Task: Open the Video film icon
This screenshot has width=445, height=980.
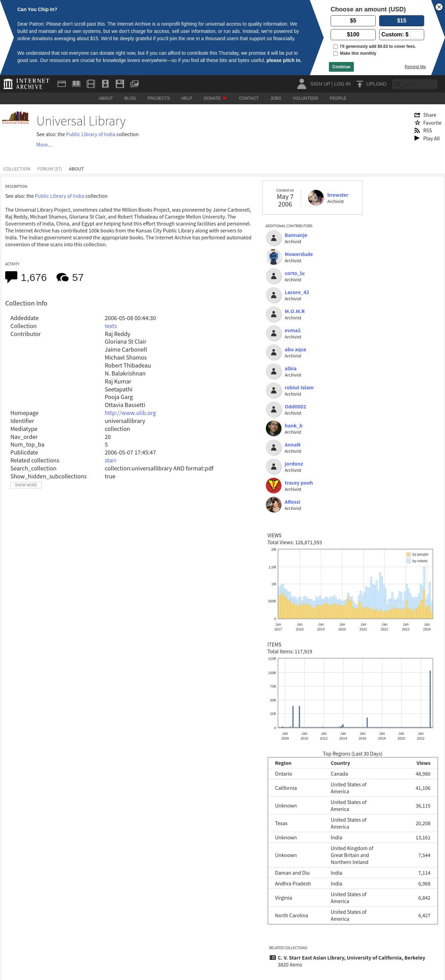Action: coord(90,84)
